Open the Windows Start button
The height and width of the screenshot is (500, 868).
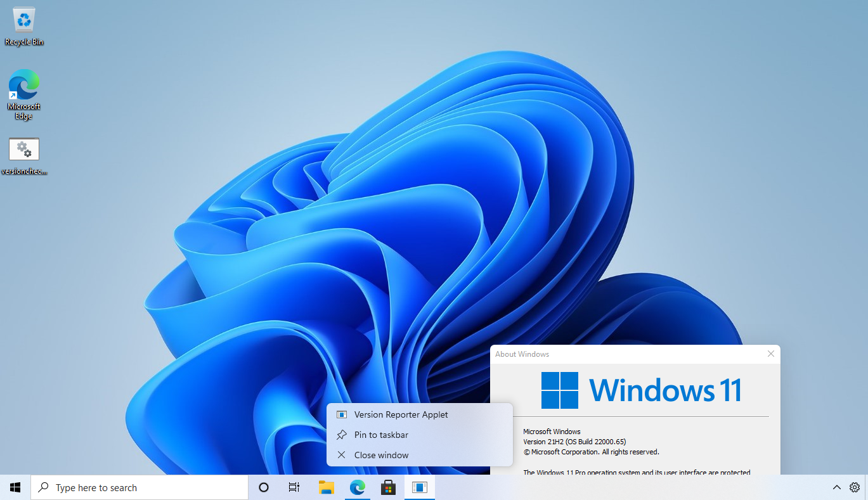[15, 487]
